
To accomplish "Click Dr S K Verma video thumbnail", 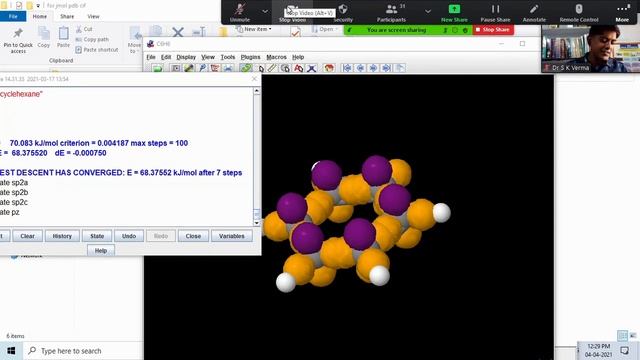I will 590,49.
